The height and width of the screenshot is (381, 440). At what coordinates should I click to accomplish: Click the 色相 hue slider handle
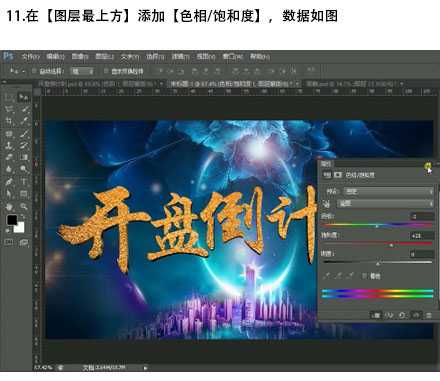coord(377,226)
